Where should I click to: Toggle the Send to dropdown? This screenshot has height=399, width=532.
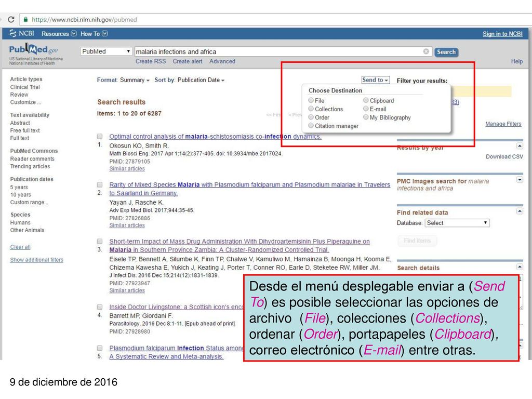(x=375, y=79)
